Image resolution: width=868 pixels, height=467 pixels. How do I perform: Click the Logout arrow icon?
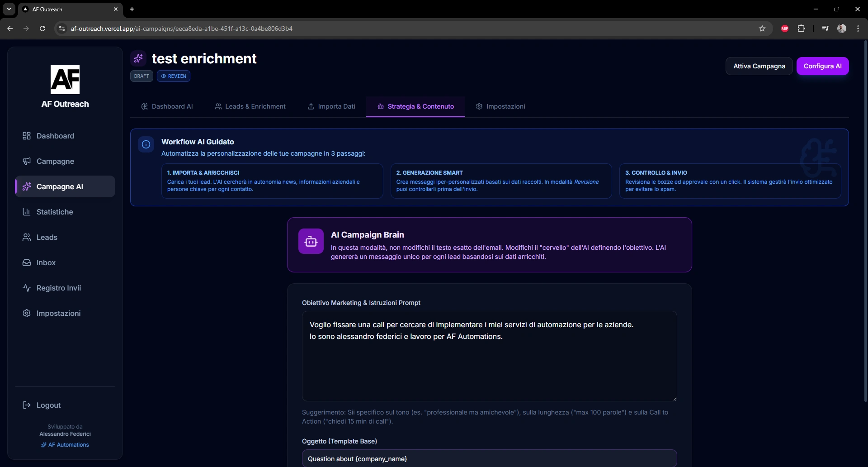tap(27, 405)
